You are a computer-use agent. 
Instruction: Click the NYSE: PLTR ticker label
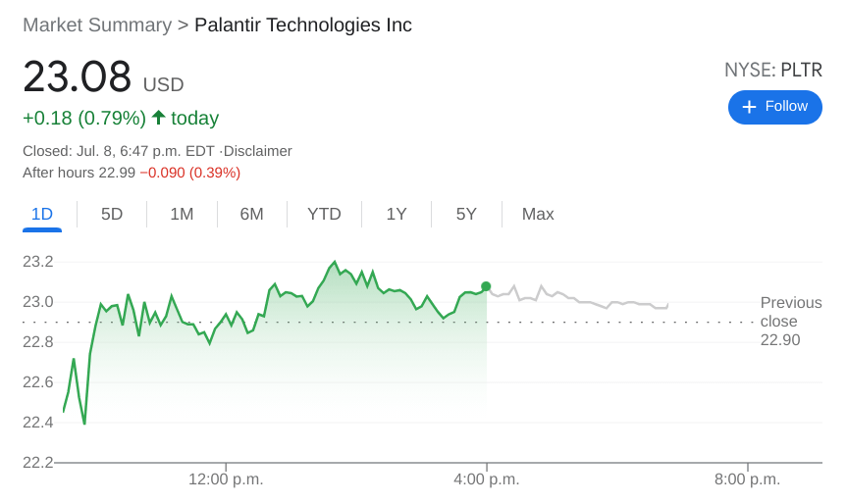[773, 70]
